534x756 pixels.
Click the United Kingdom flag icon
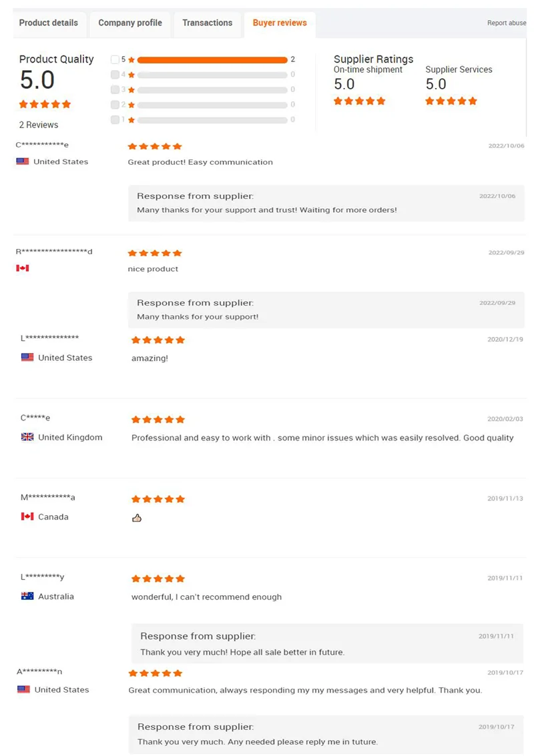27,437
